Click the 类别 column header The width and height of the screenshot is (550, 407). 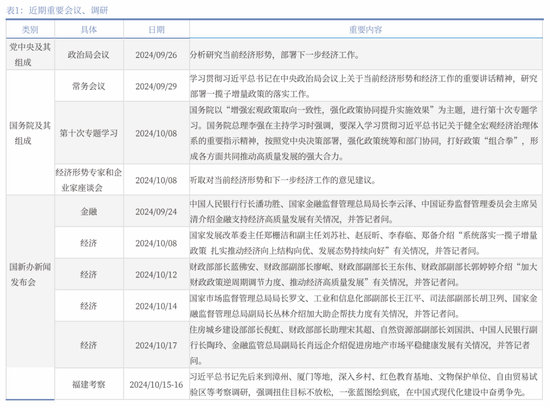click(x=30, y=30)
